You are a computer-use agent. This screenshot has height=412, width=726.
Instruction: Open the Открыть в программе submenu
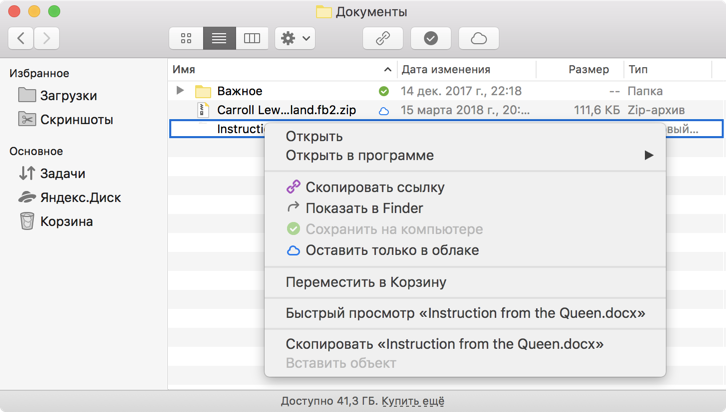click(x=465, y=156)
